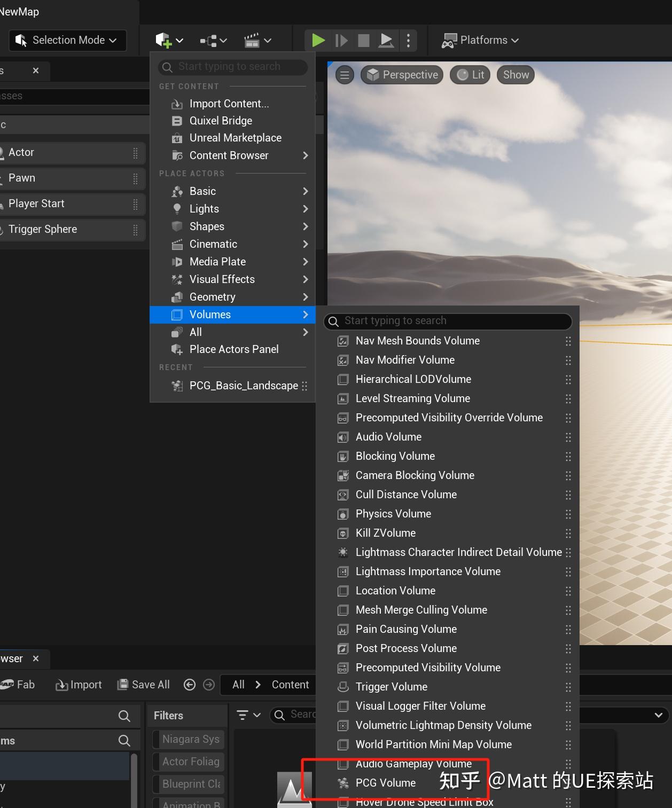Select PCG Volume from the list

[385, 783]
